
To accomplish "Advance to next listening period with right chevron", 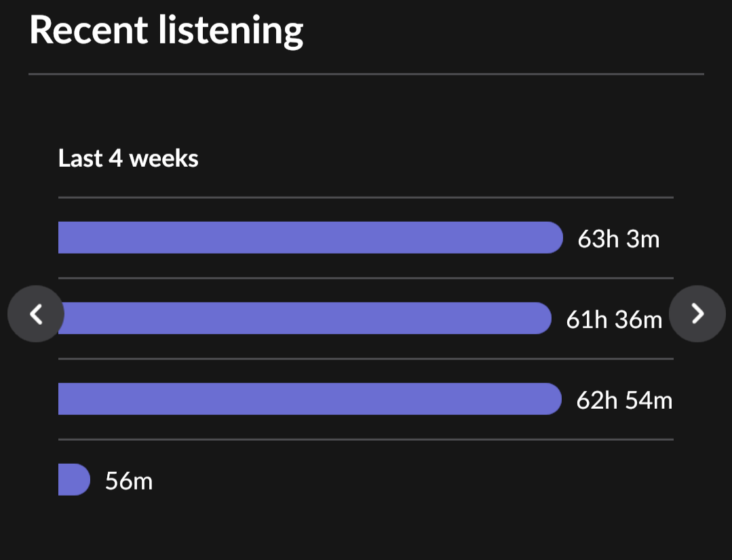I will 697,314.
